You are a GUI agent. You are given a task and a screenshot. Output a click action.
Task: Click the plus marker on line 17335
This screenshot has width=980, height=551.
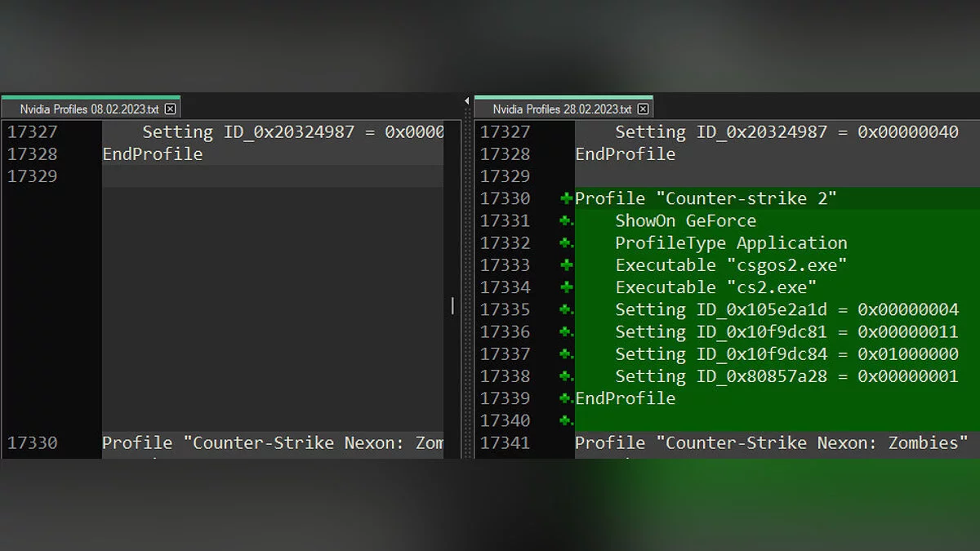pyautogui.click(x=566, y=309)
